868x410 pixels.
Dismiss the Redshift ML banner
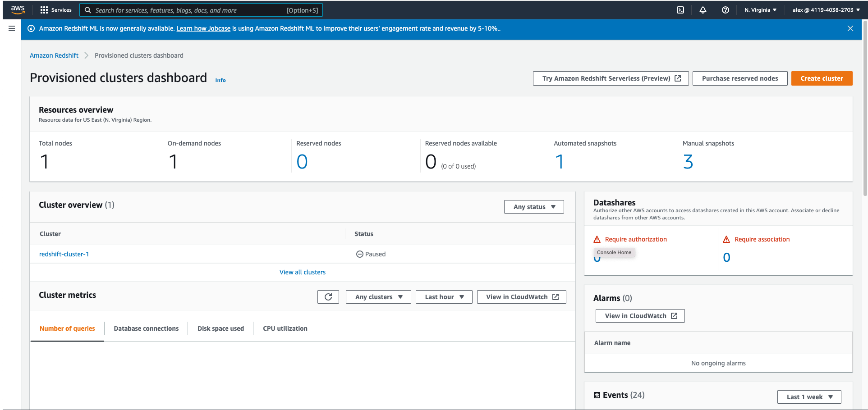(x=850, y=28)
